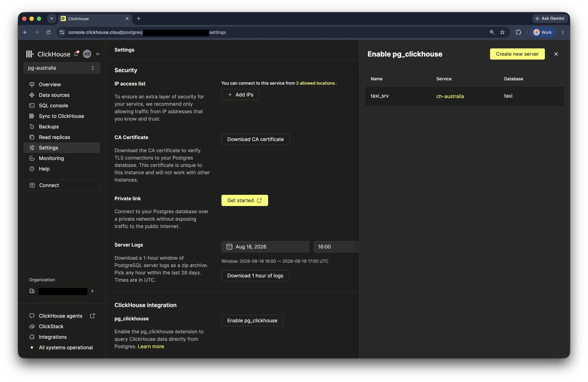
Task: Click Create new server button
Action: coord(517,54)
